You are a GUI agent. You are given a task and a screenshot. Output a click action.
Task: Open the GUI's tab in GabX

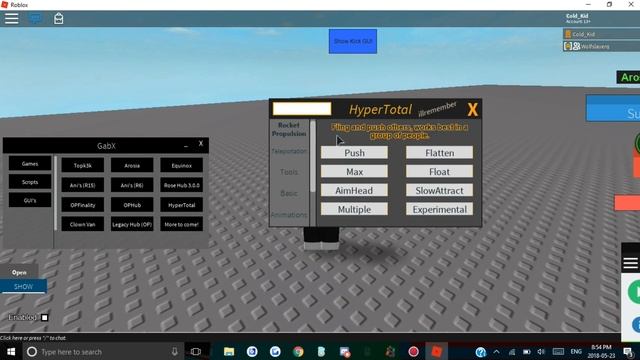[x=30, y=200]
